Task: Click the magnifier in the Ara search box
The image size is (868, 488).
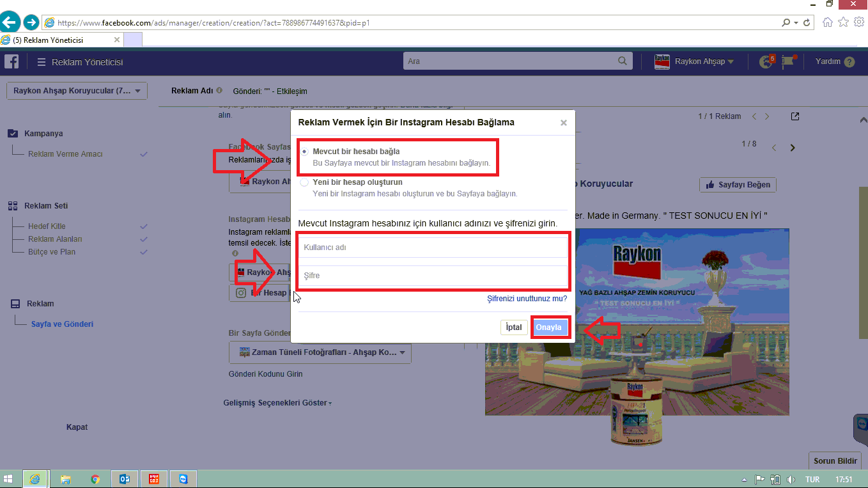Action: pos(623,61)
